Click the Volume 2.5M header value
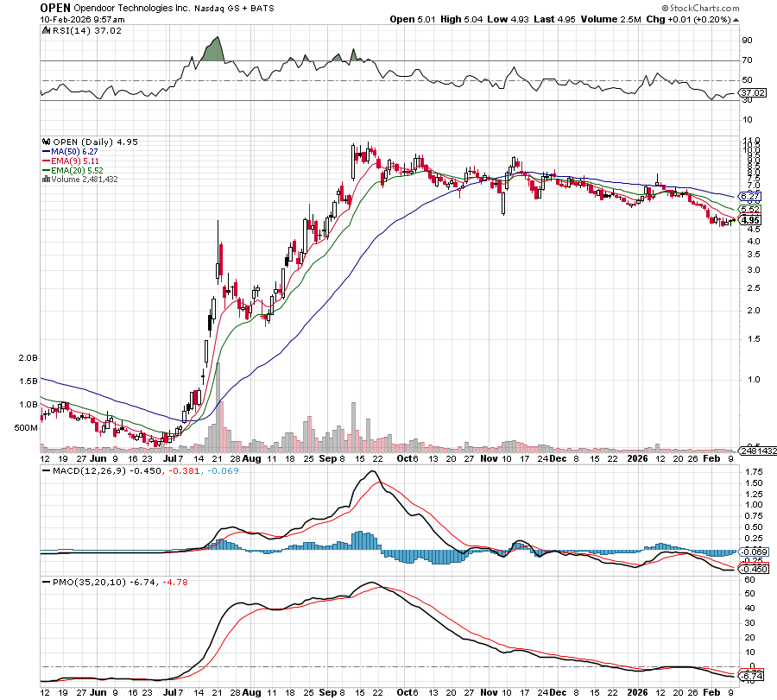Screen dimensions: 777x700 coord(611,19)
